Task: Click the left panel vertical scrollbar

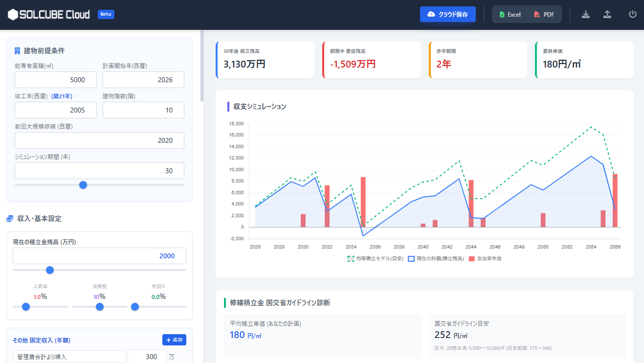Action: tap(202, 66)
